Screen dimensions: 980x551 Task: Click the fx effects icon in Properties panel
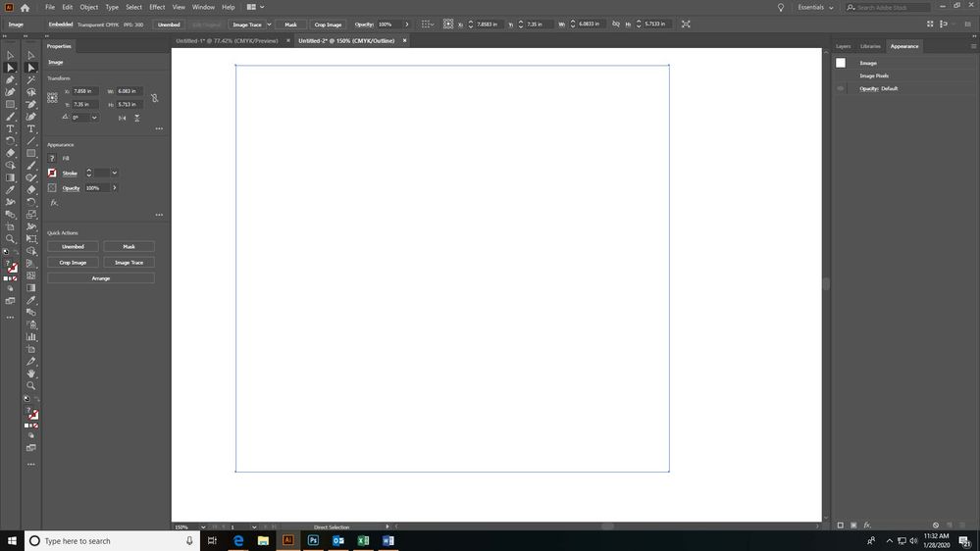pos(54,202)
